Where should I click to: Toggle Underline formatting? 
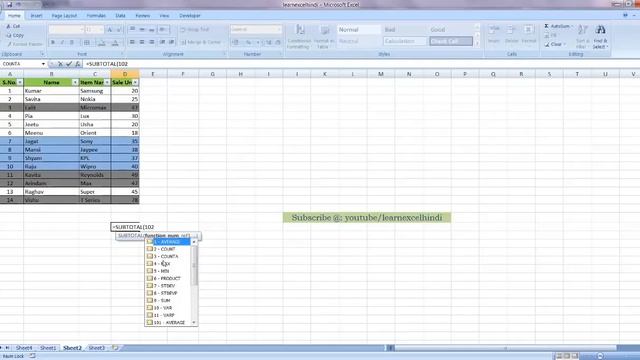coord(72,42)
